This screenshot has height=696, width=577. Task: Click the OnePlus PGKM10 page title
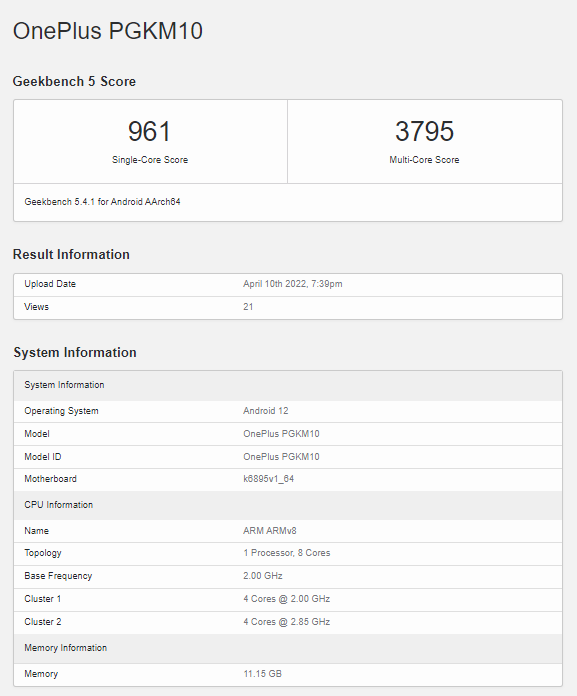click(x=107, y=31)
